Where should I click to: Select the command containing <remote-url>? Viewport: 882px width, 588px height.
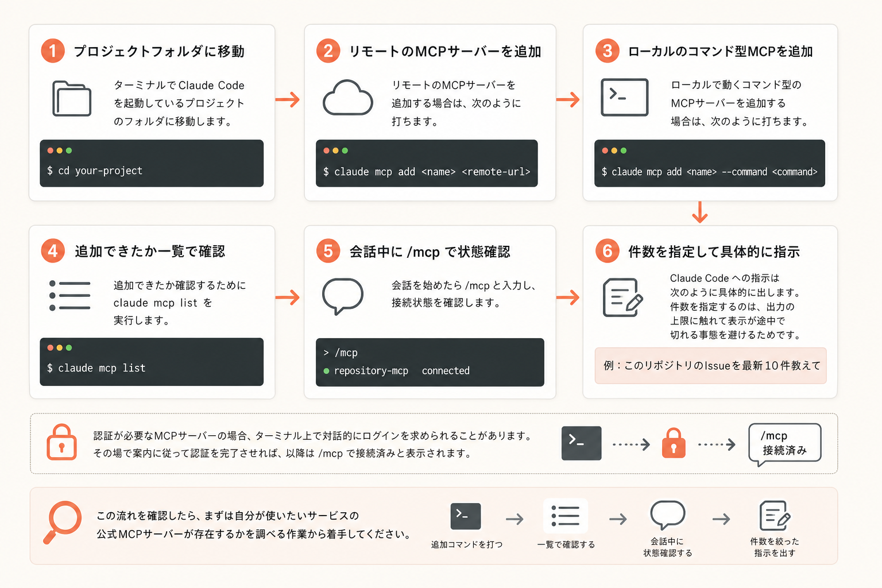[x=427, y=172]
